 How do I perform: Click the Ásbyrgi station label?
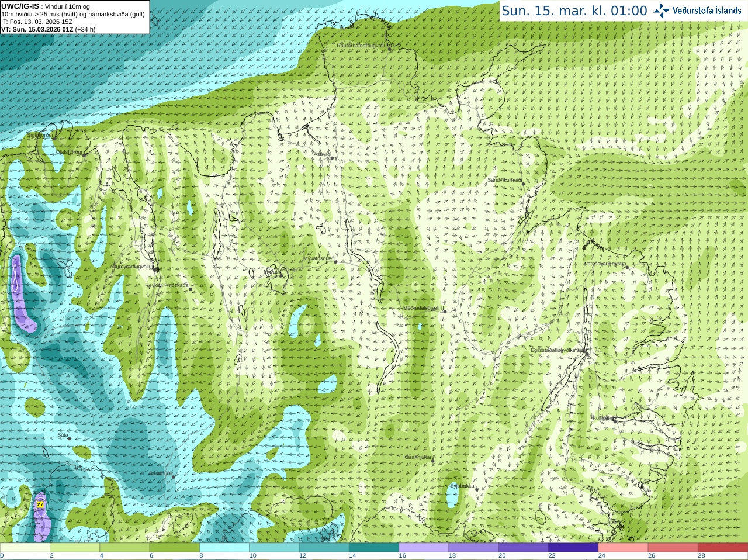[x=322, y=155]
